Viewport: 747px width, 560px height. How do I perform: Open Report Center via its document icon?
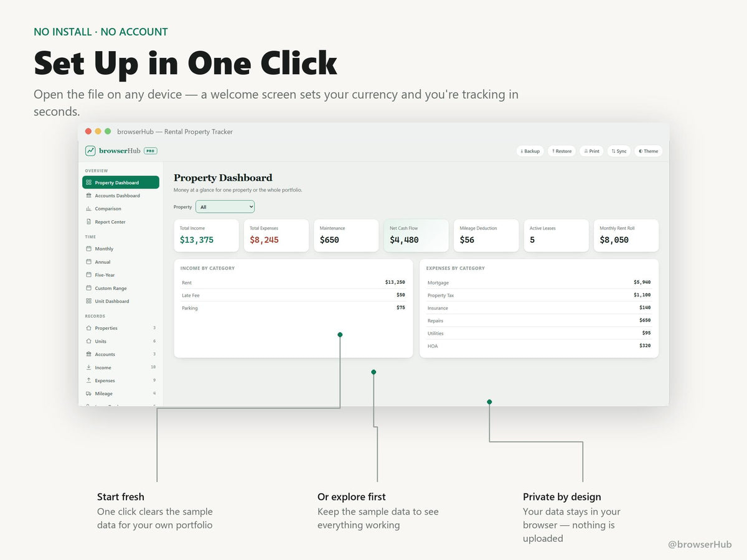tap(88, 222)
